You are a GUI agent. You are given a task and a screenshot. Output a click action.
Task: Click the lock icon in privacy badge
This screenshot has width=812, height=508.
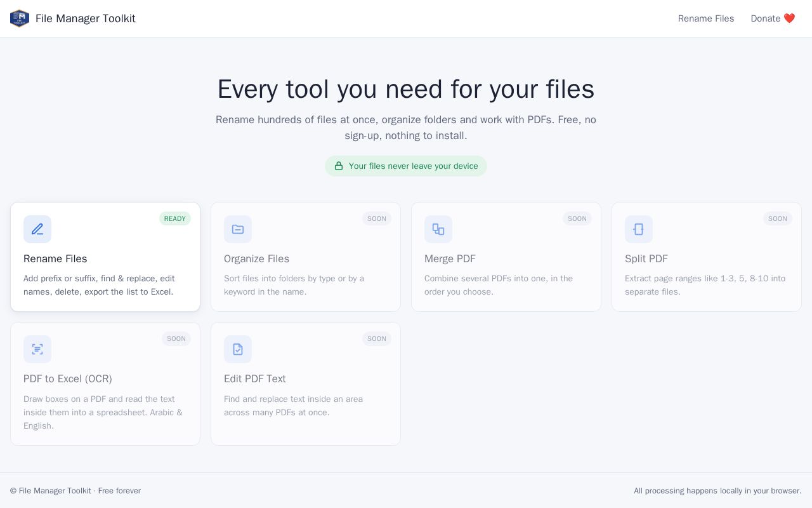(339, 166)
